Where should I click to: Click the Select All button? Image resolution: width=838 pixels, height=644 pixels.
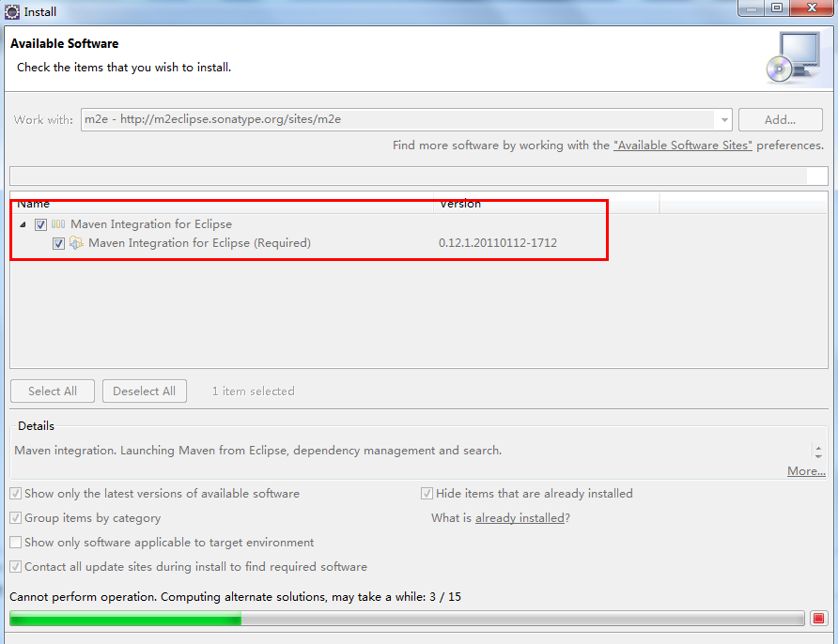pos(53,391)
